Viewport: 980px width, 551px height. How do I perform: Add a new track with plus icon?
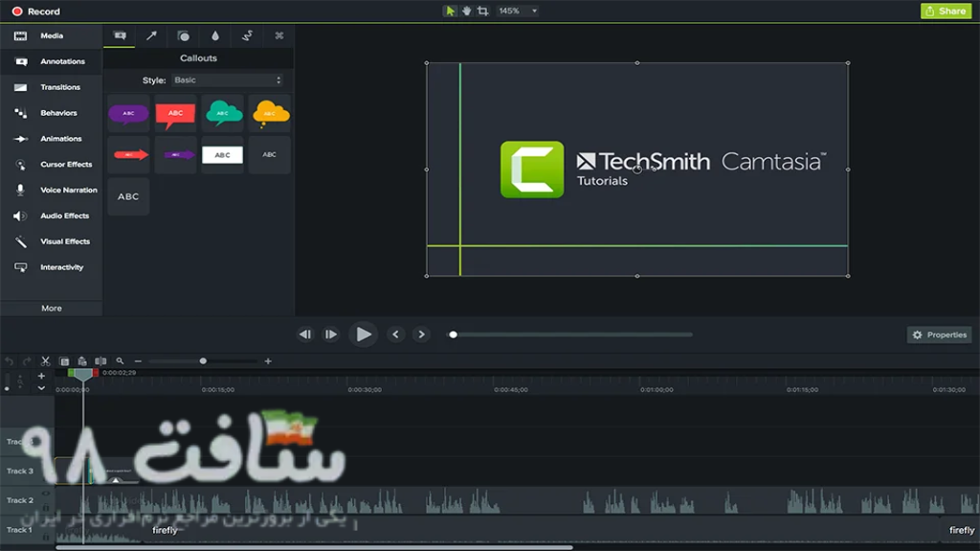[41, 376]
